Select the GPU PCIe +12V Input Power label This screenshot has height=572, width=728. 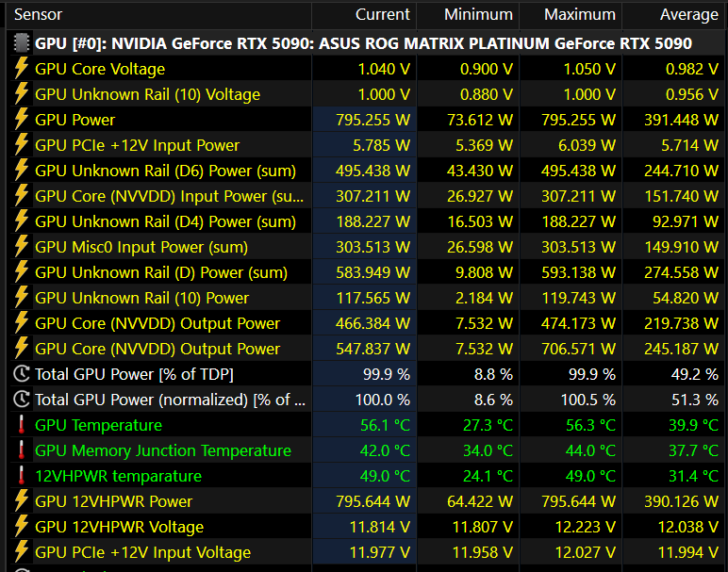pyautogui.click(x=137, y=145)
